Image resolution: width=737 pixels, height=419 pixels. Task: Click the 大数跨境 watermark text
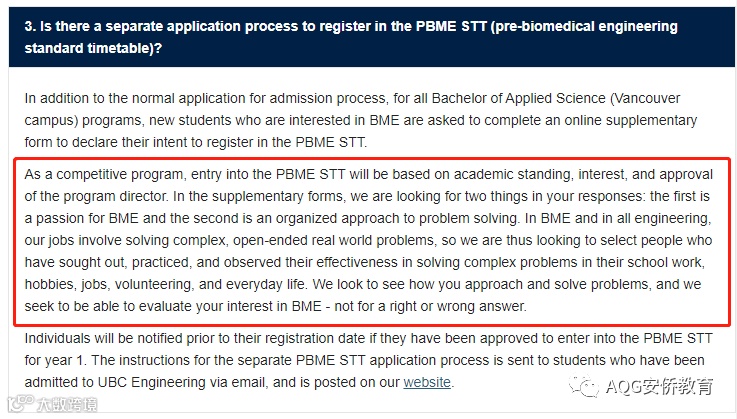pos(67,404)
